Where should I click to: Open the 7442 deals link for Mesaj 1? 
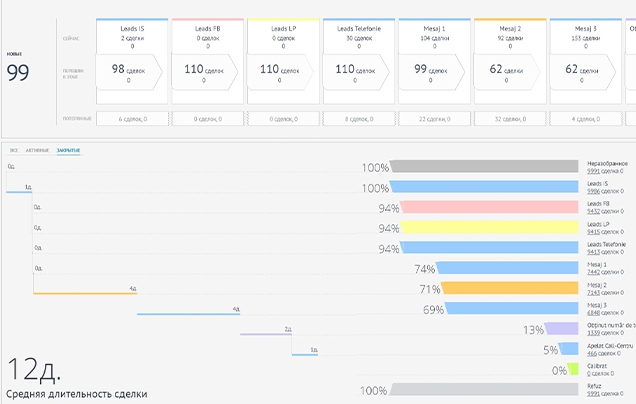[592, 271]
